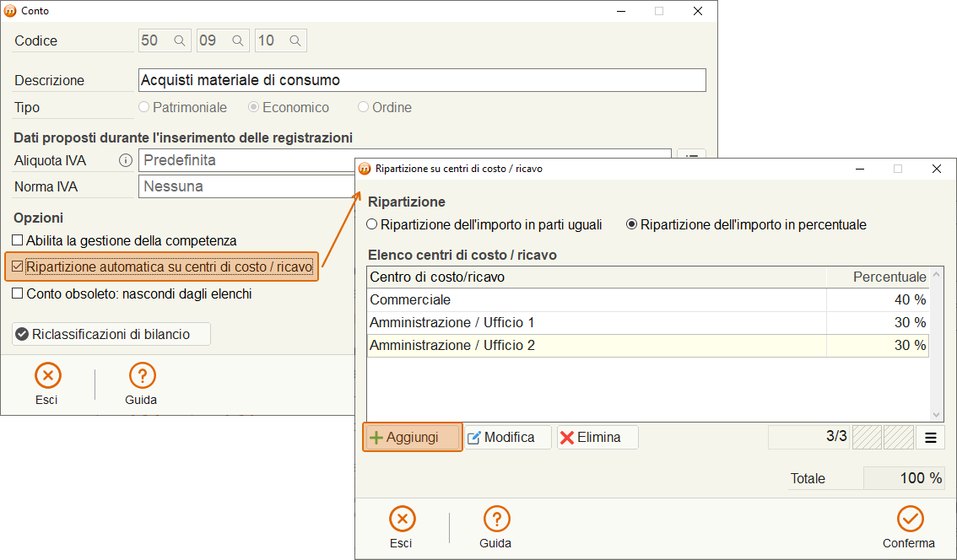The image size is (957, 560).
Task: Click the magnifier in code field 50
Action: (180, 40)
